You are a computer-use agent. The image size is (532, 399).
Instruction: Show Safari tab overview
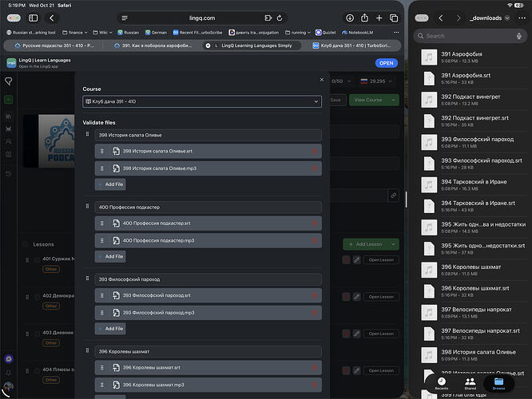tap(394, 18)
